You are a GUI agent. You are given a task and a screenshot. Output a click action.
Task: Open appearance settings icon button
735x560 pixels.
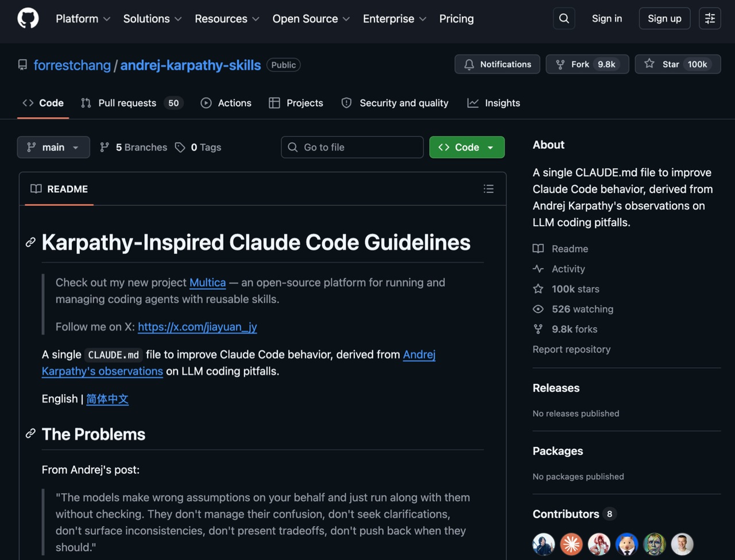click(x=710, y=18)
